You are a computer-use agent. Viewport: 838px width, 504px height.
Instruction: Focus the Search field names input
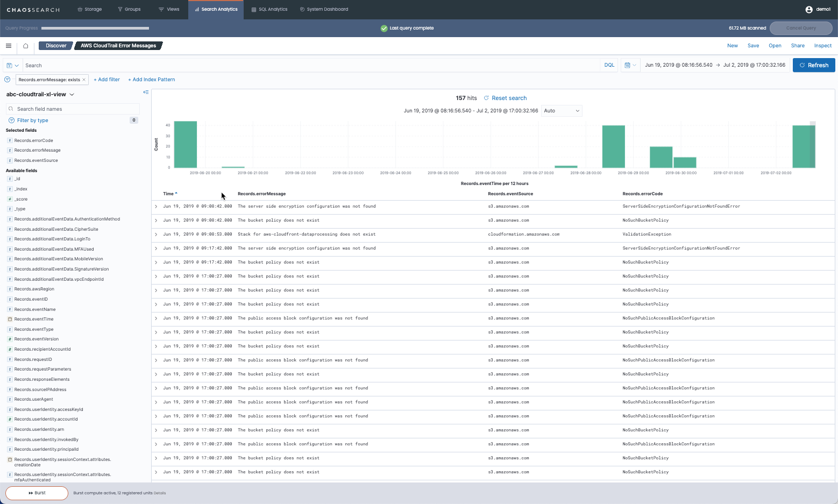pos(73,109)
